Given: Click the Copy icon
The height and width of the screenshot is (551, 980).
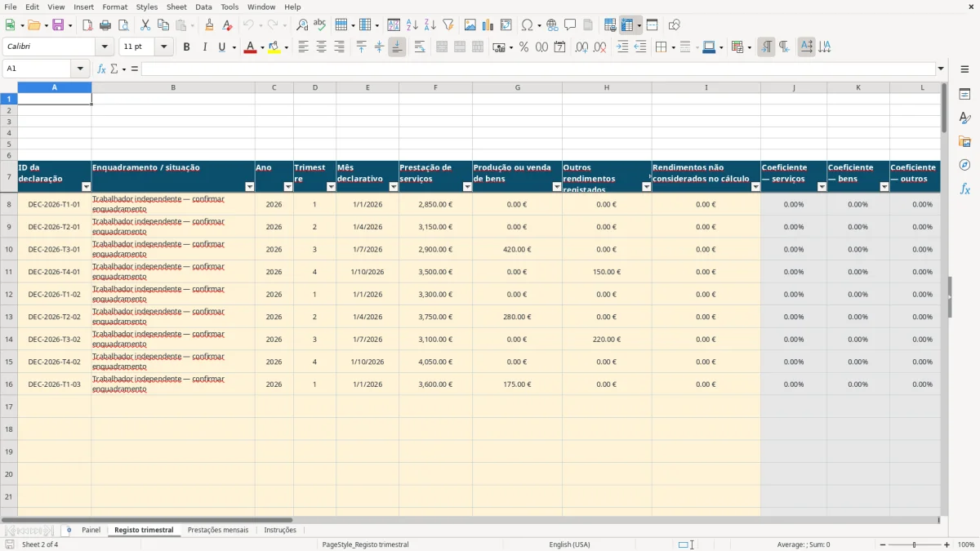Looking at the screenshot, I should point(163,25).
